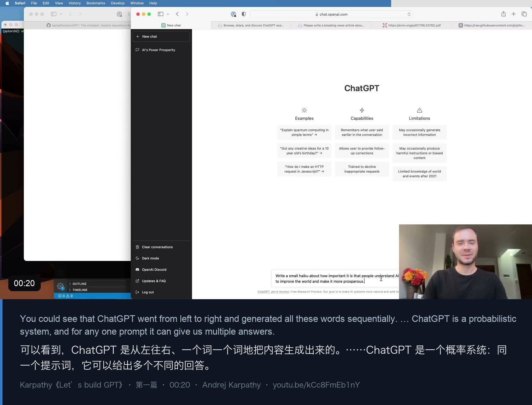Switch to the raw.githubusercontent.com tab
Viewport: 532px width, 405px height.
point(492,25)
